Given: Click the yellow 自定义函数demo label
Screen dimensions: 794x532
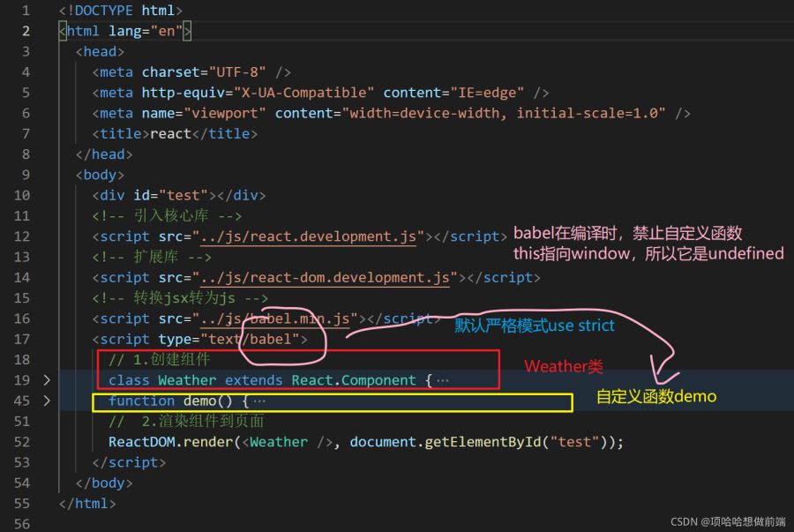Looking at the screenshot, I should [656, 397].
